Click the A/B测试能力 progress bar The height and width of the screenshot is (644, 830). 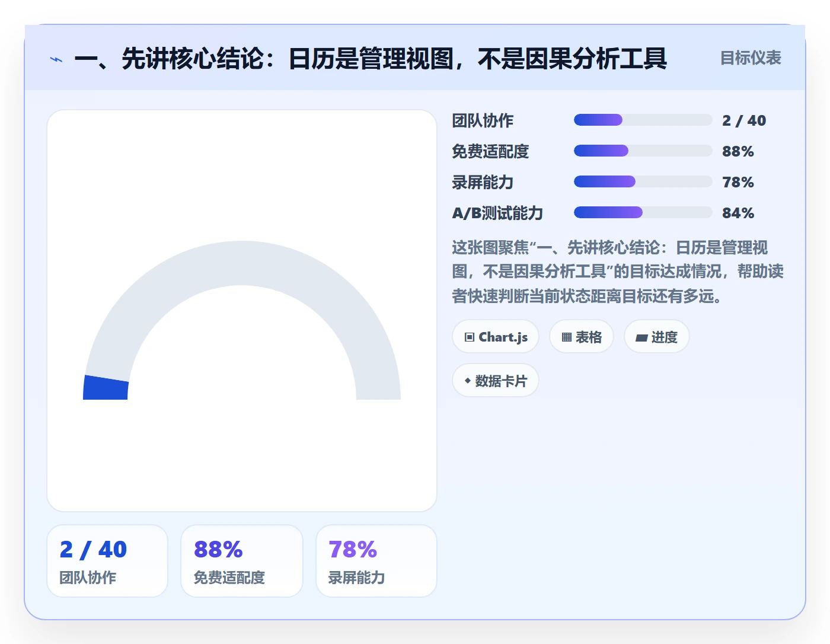[643, 212]
